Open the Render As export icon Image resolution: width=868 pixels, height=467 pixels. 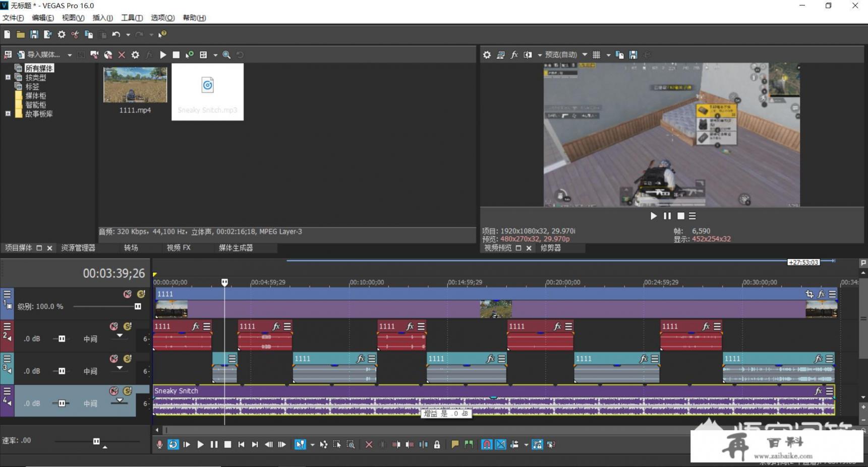pos(48,34)
